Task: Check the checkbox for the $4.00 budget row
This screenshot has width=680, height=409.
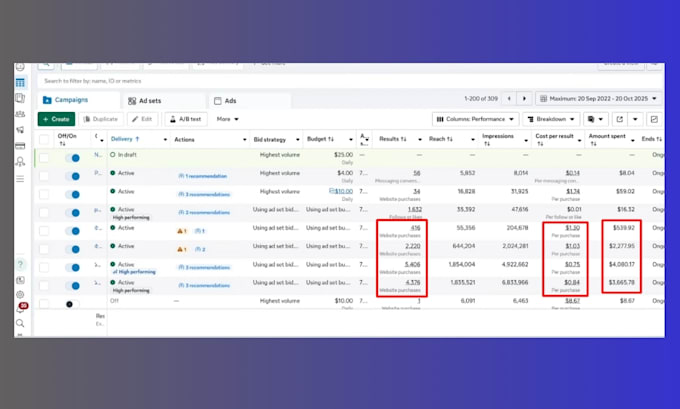Action: click(x=44, y=176)
